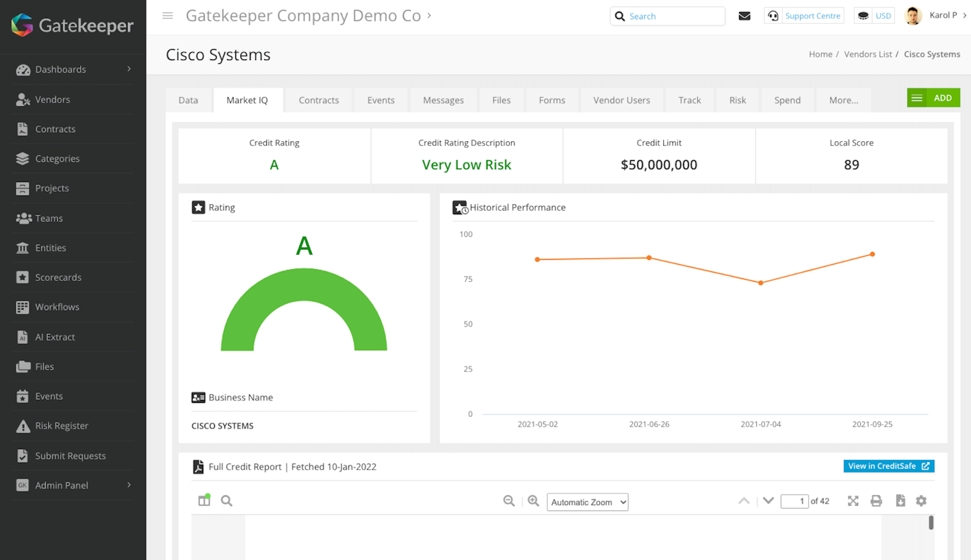The height and width of the screenshot is (560, 971).
Task: Open the vendor Events tab
Action: (x=381, y=100)
